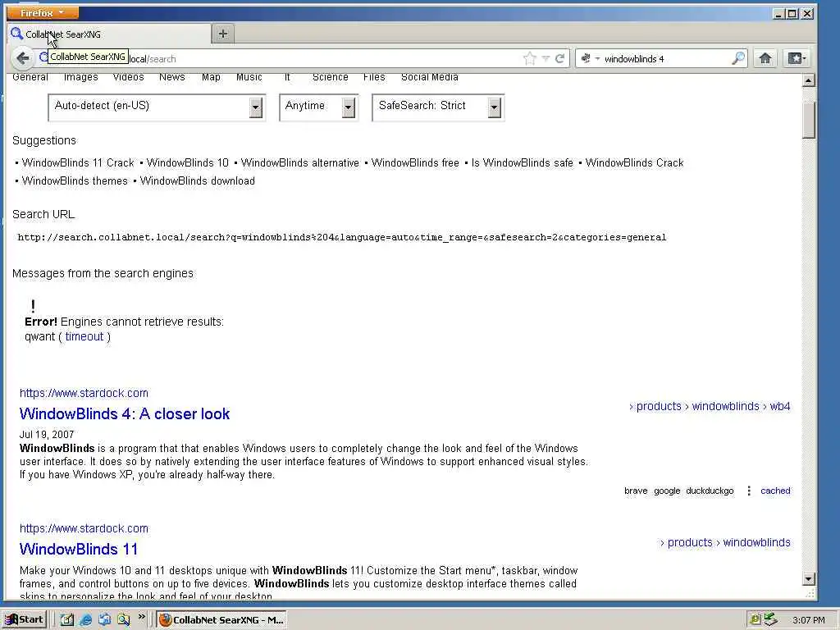Expand quick launch overflow chevron
This screenshot has height=630, width=840.
point(141,617)
